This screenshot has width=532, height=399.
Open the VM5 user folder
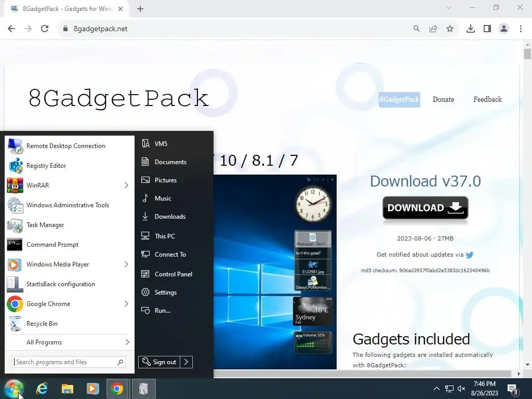click(161, 143)
